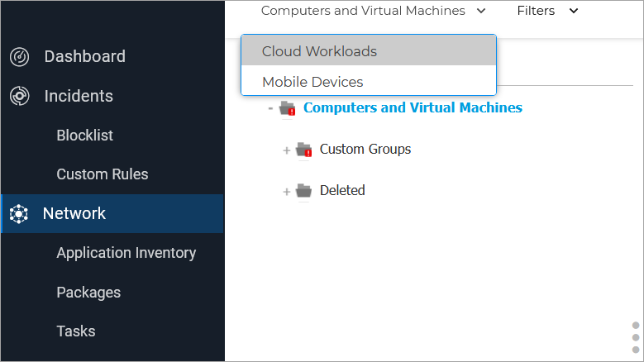
Task: Select the Custom Groups tree label
Action: 365,150
